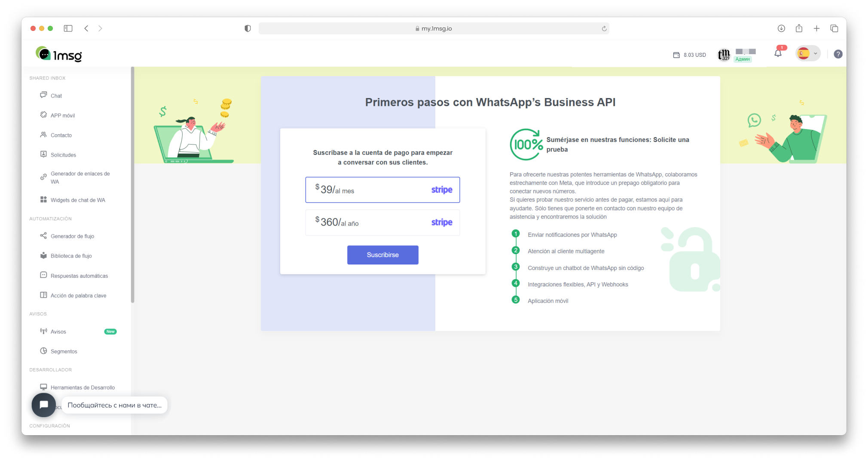
Task: Open the Biblioteca de flujo icon
Action: pyautogui.click(x=43, y=255)
